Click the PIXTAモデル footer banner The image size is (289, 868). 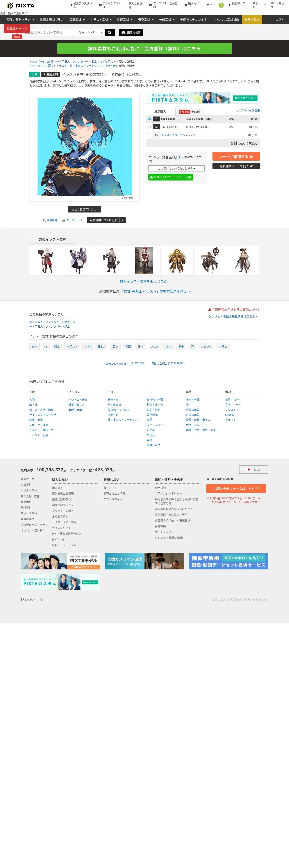[x=60, y=561]
